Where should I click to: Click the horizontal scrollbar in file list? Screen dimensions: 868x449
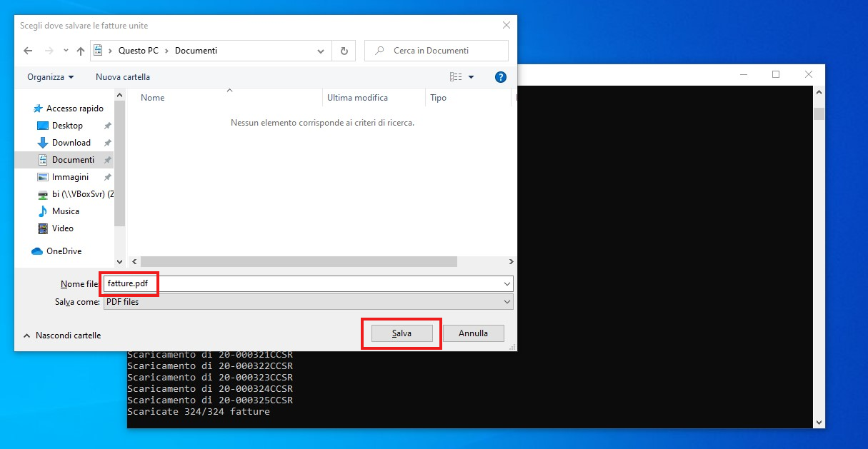click(x=299, y=262)
